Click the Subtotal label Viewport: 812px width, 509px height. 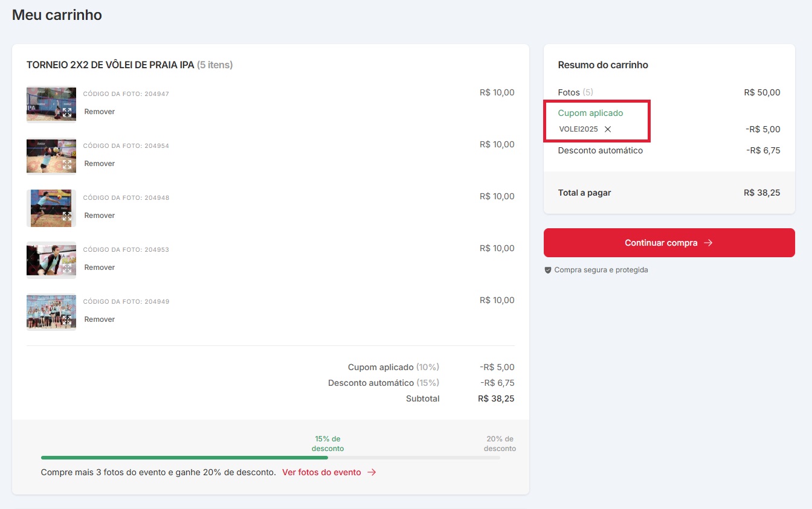tap(423, 399)
